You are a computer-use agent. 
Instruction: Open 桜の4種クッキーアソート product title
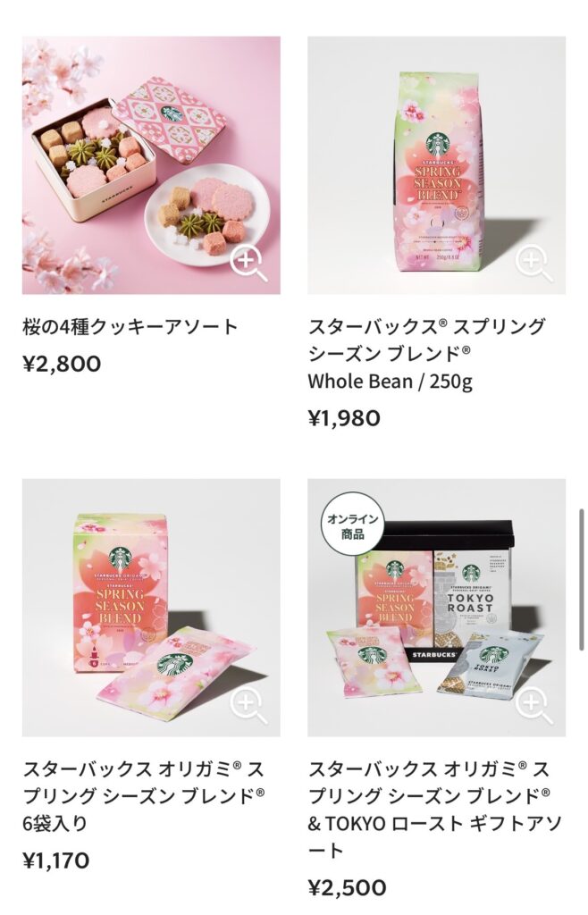130,327
